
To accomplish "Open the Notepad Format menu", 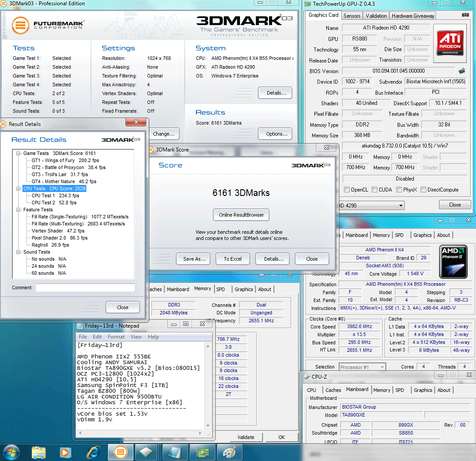I will (x=116, y=337).
